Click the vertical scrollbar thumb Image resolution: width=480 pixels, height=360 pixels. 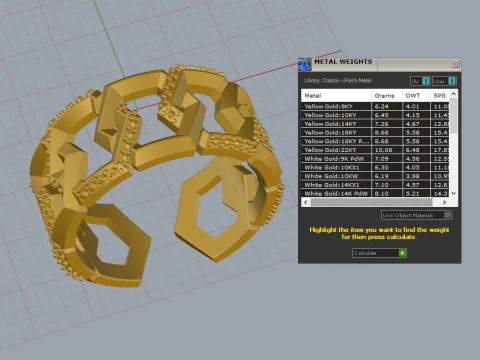coord(454,115)
